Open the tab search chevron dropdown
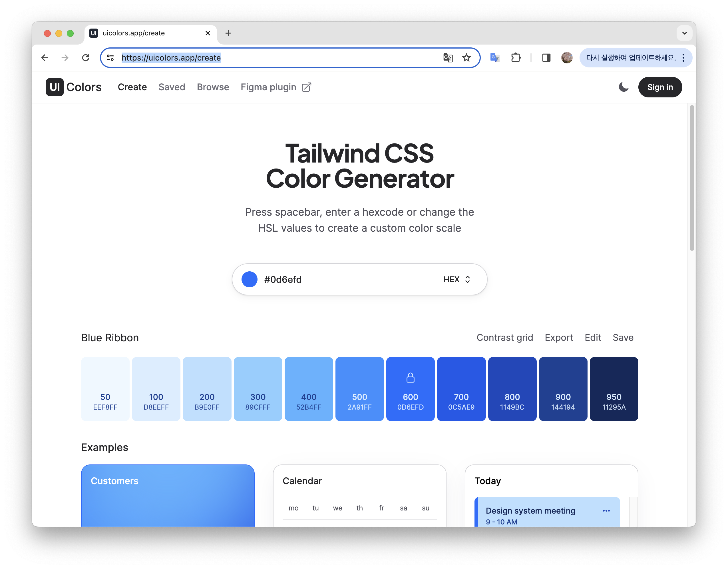Viewport: 728px width, 569px height. pos(684,33)
